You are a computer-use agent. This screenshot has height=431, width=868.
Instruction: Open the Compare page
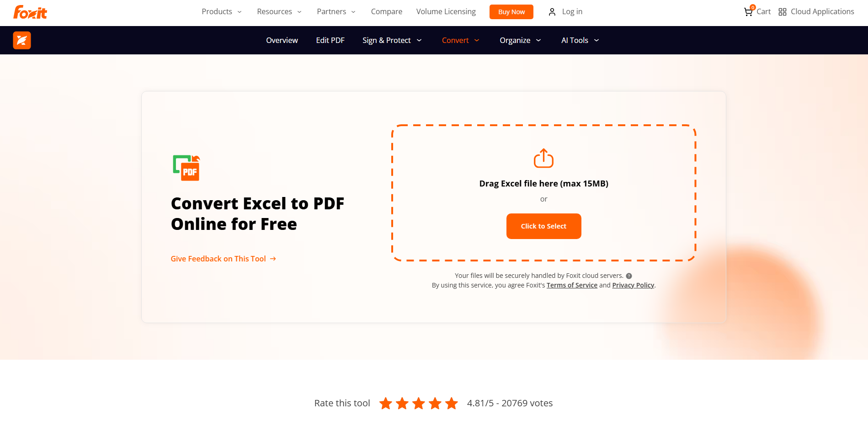point(387,12)
